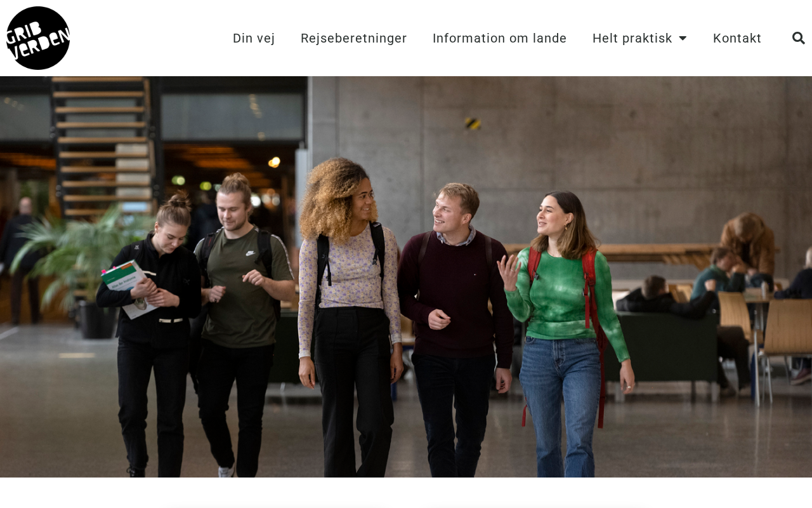Image resolution: width=812 pixels, height=508 pixels.
Task: Click the yellow-black marker on concrete wall
Action: [473, 123]
